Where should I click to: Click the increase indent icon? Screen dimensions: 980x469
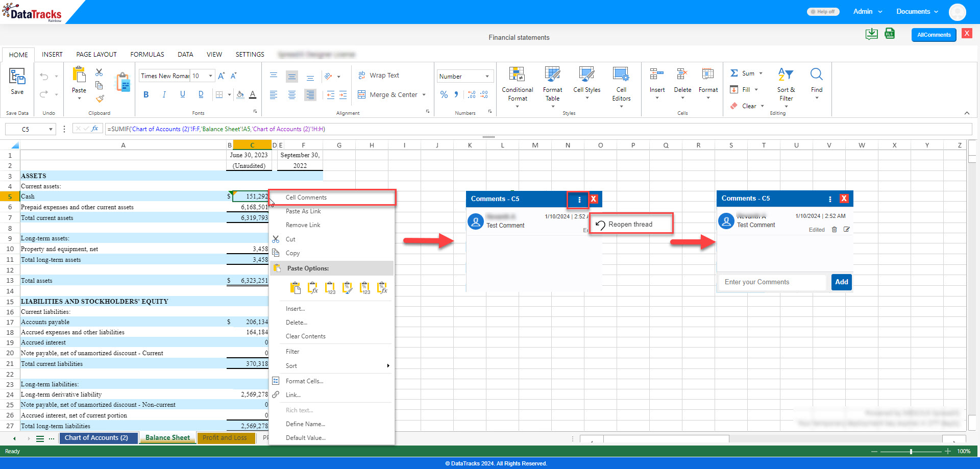point(343,95)
